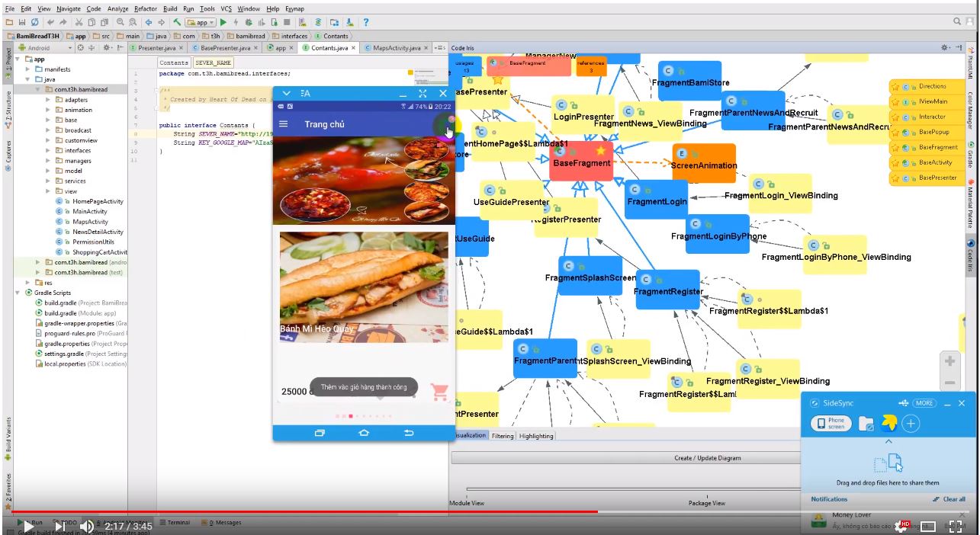Tap phone recent apps button

point(320,433)
